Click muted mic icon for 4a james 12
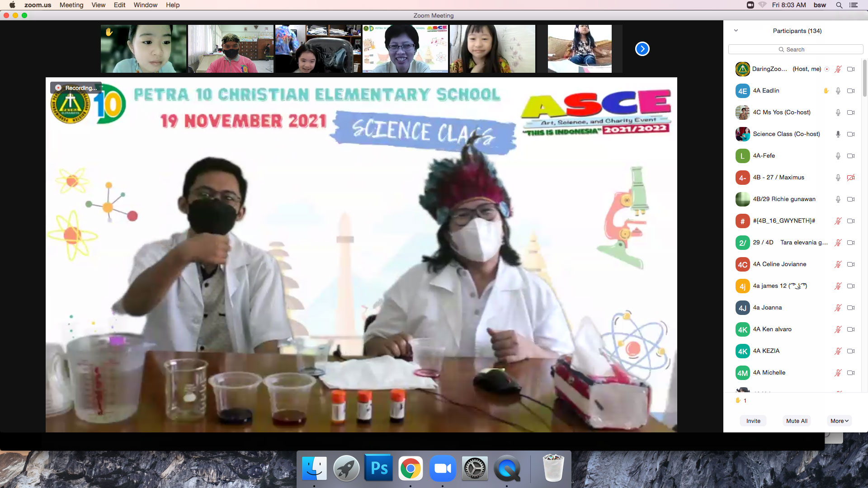This screenshot has width=868, height=488. tap(838, 286)
